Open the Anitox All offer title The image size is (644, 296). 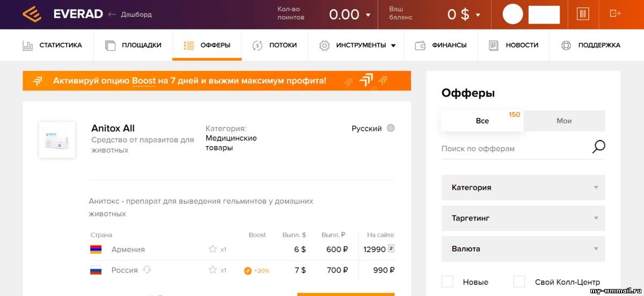[x=113, y=128]
